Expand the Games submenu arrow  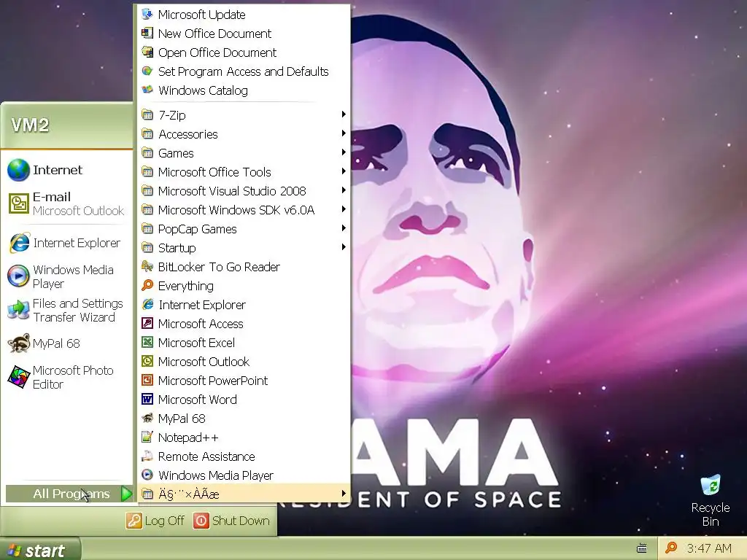coord(344,152)
